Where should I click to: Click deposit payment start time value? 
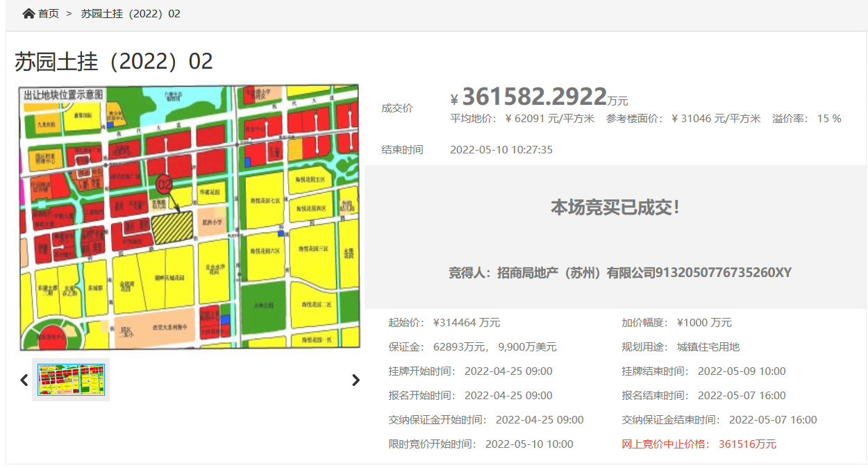[540, 420]
